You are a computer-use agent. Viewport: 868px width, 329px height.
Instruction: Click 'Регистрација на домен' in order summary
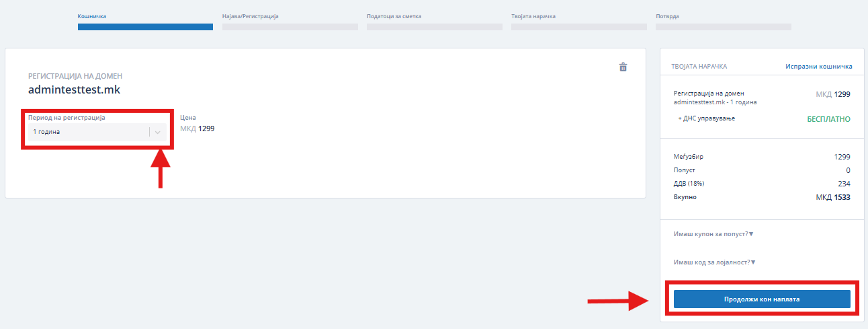tap(709, 94)
